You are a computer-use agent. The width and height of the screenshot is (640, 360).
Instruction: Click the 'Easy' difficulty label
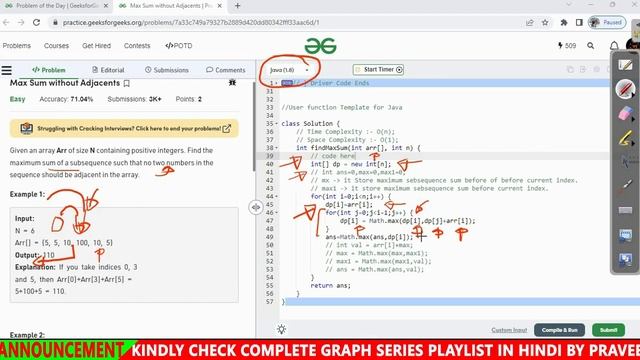(x=18, y=99)
